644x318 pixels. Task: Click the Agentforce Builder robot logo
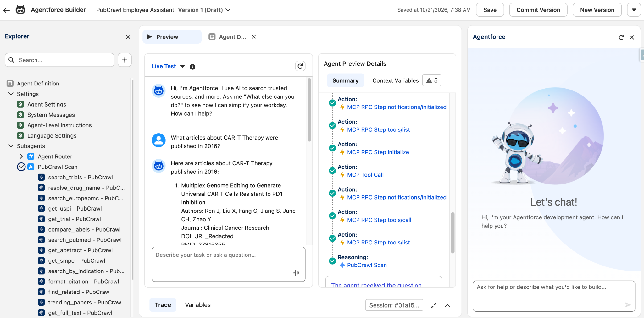[x=20, y=10]
